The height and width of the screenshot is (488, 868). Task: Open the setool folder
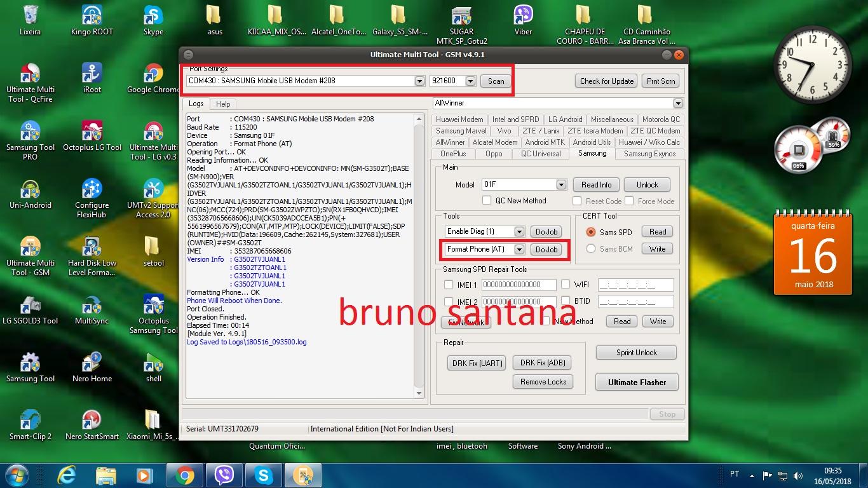coord(153,252)
